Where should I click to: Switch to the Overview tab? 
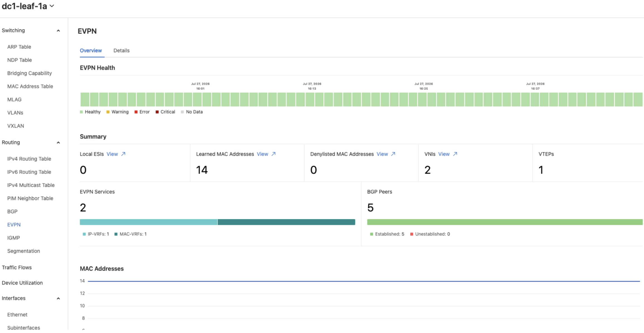pos(91,50)
